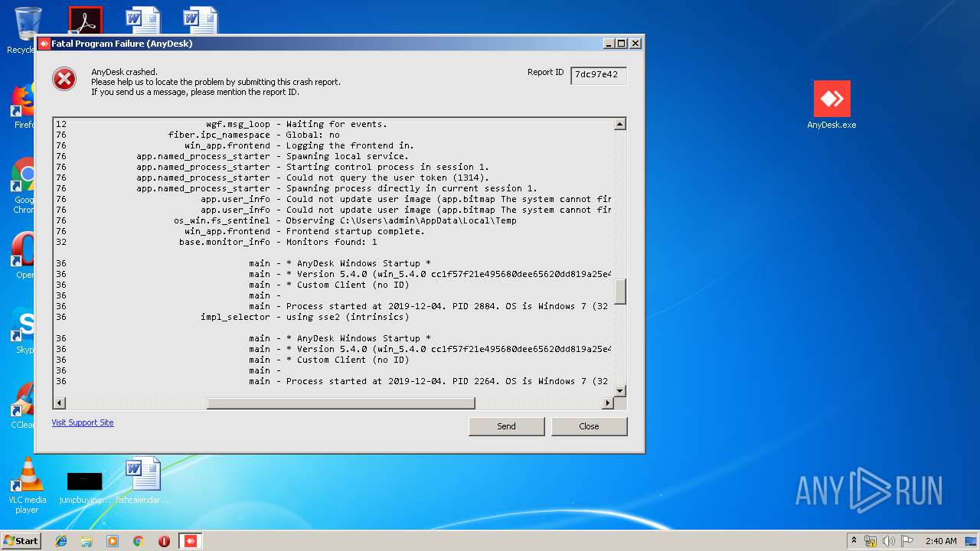Close dialog with title bar X

635,44
